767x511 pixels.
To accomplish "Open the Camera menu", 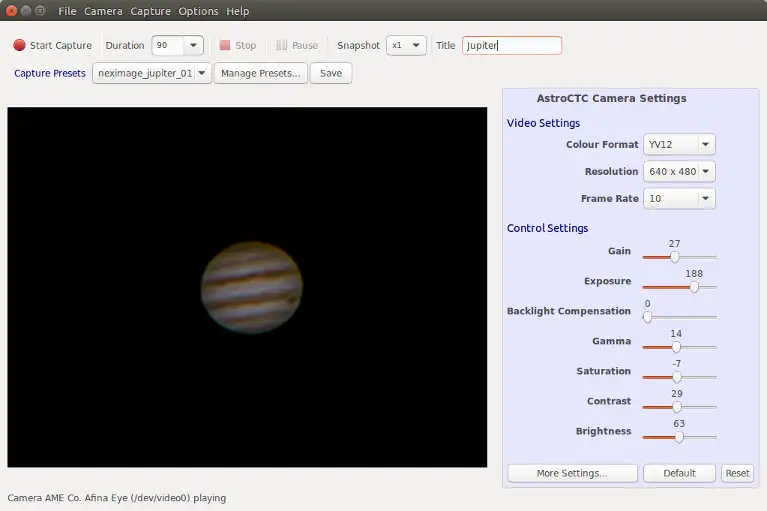I will 103,11.
